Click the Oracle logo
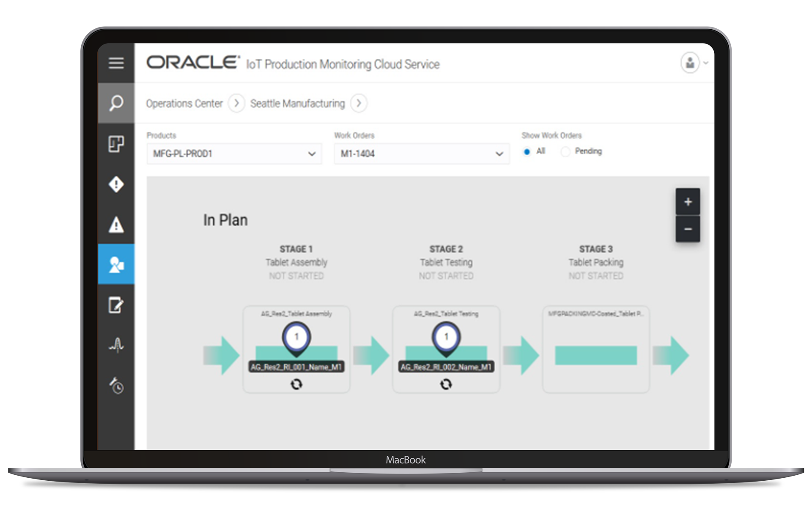Screen dimensions: 812x515 tap(193, 62)
